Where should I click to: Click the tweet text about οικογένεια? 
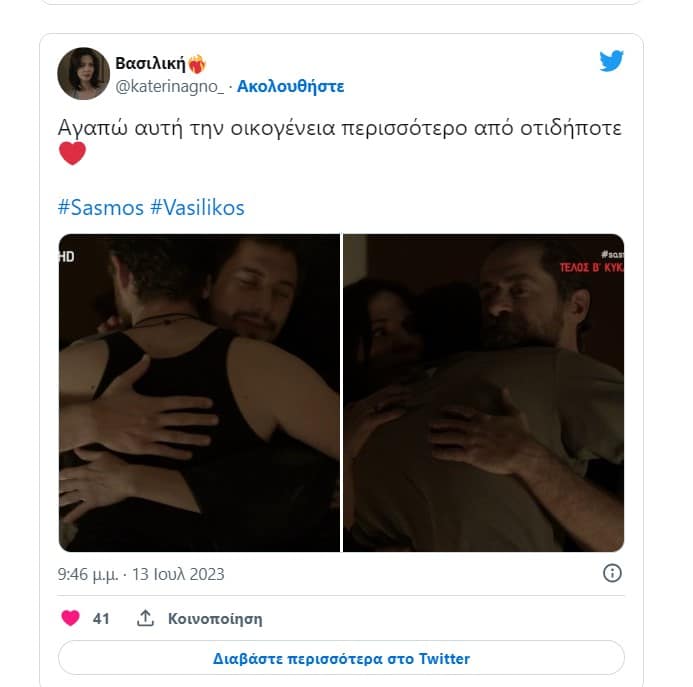tap(339, 129)
